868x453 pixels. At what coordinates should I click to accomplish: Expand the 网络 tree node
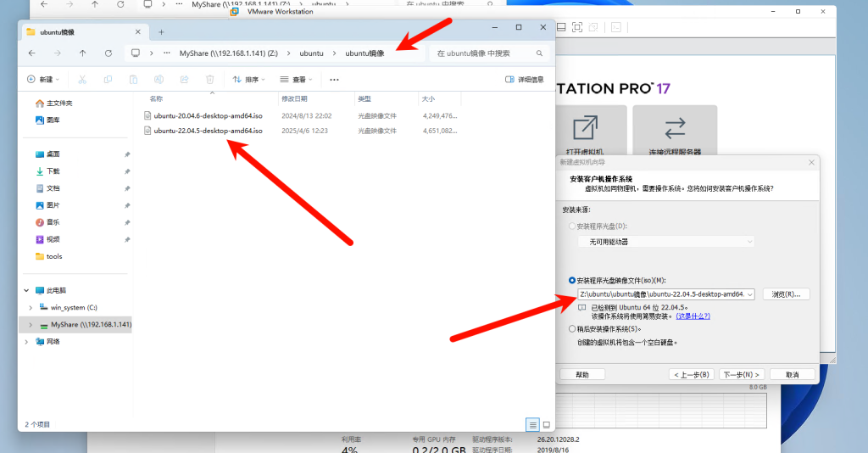(26, 342)
